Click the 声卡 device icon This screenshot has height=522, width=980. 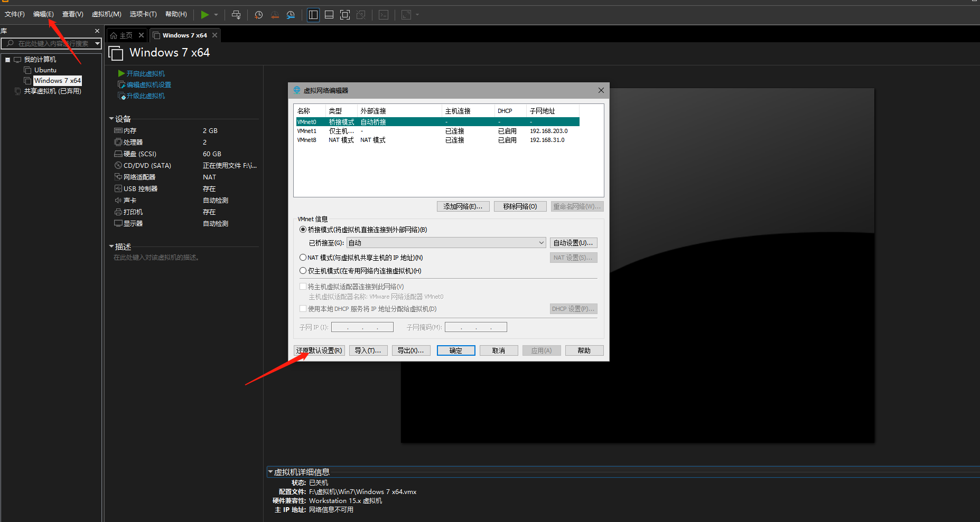coord(118,200)
